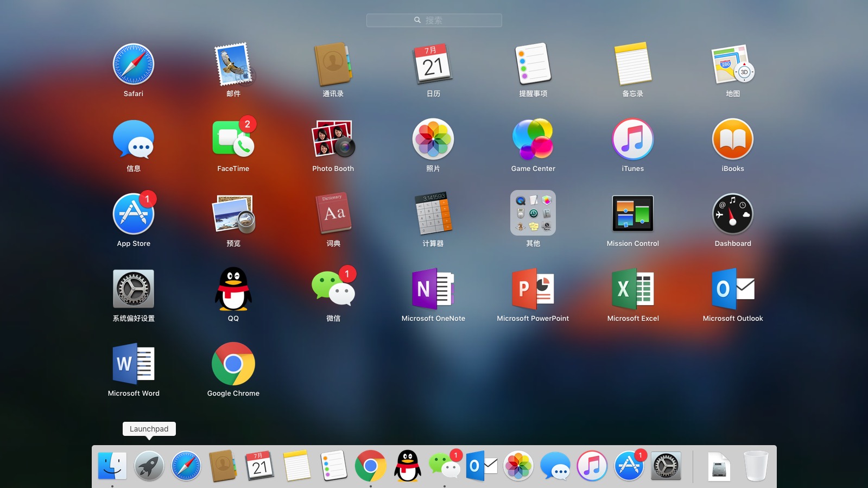Open 日历 calendar in the Launchpad grid
This screenshot has width=868, height=488.
coord(433,64)
